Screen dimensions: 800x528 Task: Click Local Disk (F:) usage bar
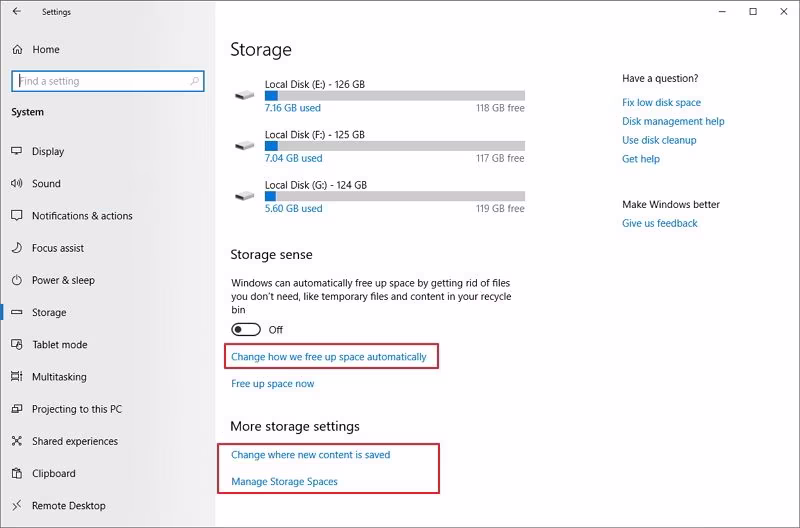coord(394,146)
